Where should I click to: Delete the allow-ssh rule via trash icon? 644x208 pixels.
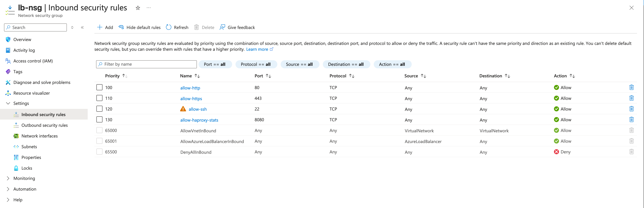point(631,109)
